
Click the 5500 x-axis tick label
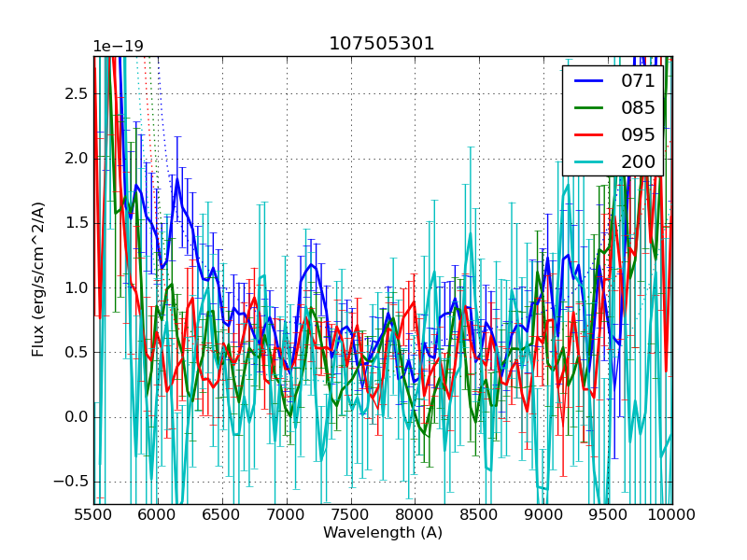click(93, 514)
